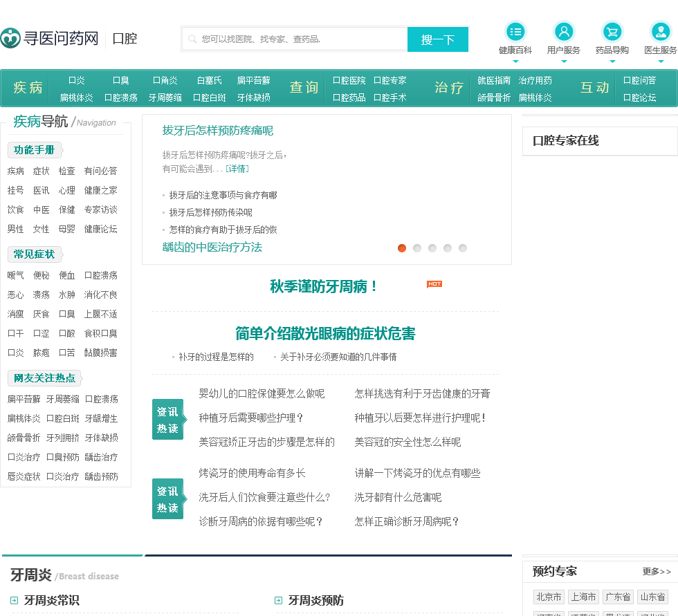Open 口腔医院 in the green navigation bar
Viewport: 678px width, 616px height.
click(x=349, y=80)
